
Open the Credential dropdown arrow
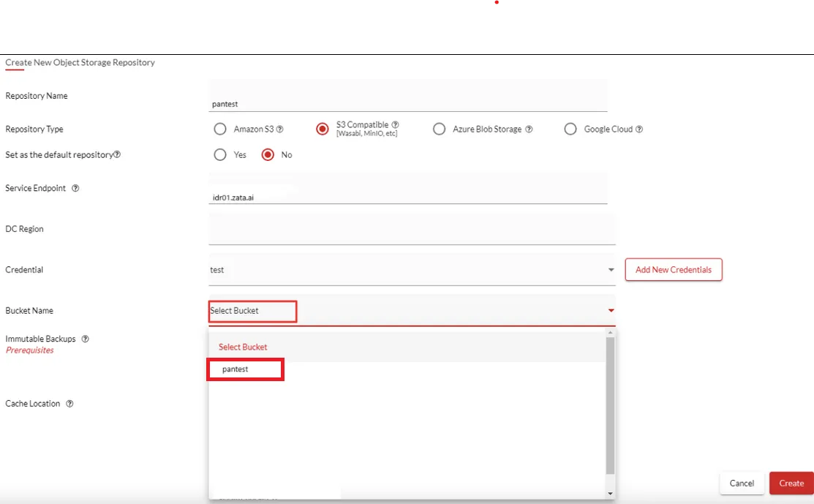pyautogui.click(x=611, y=270)
